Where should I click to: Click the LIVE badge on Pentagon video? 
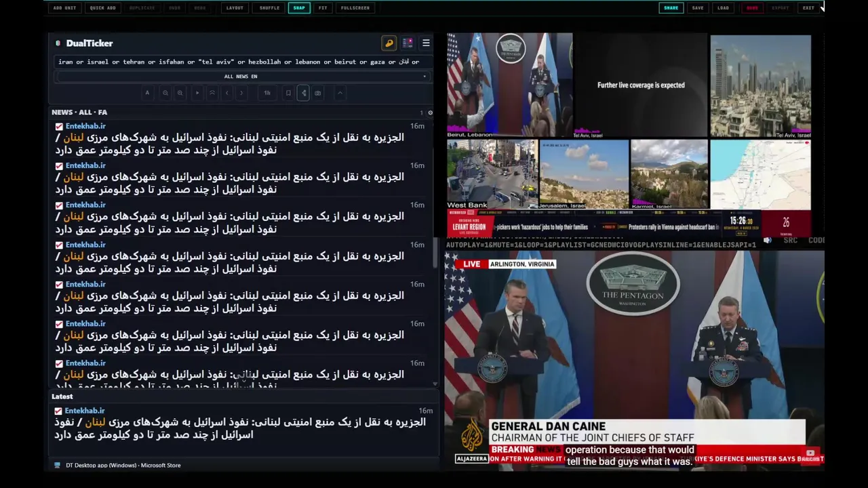[471, 264]
